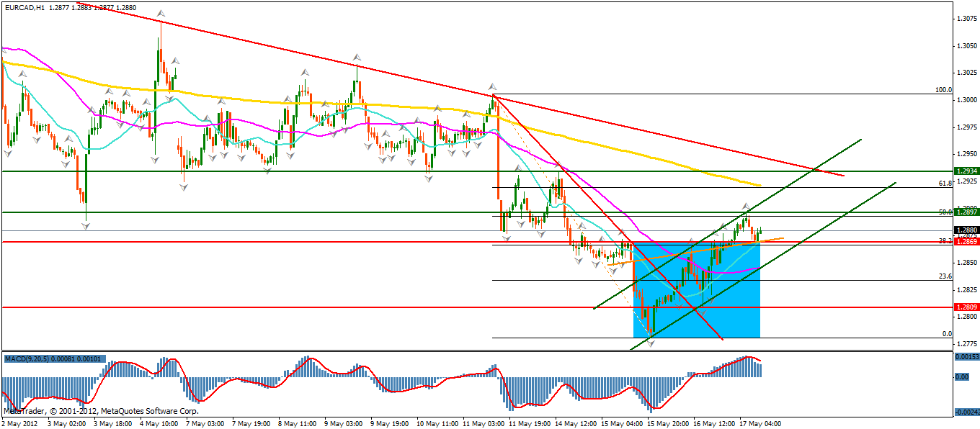Select the Fibonacci 61.8 level label

click(945, 184)
